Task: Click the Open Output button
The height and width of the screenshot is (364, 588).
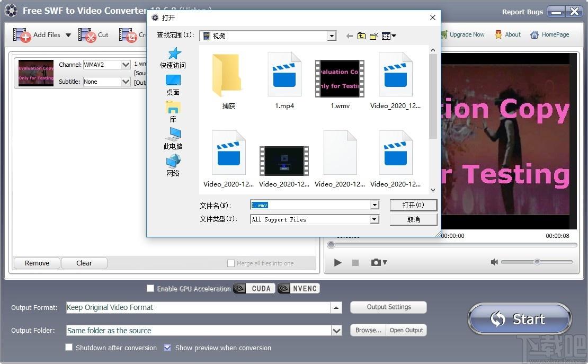Action: coord(406,330)
